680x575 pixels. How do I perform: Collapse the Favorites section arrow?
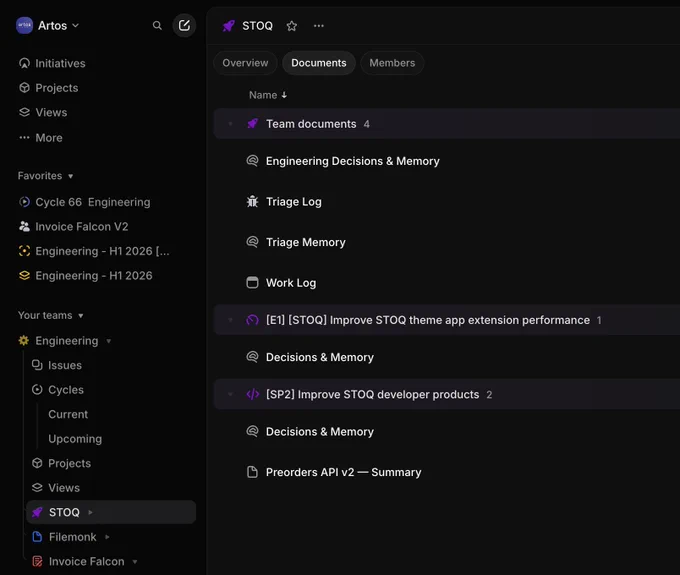pos(71,176)
